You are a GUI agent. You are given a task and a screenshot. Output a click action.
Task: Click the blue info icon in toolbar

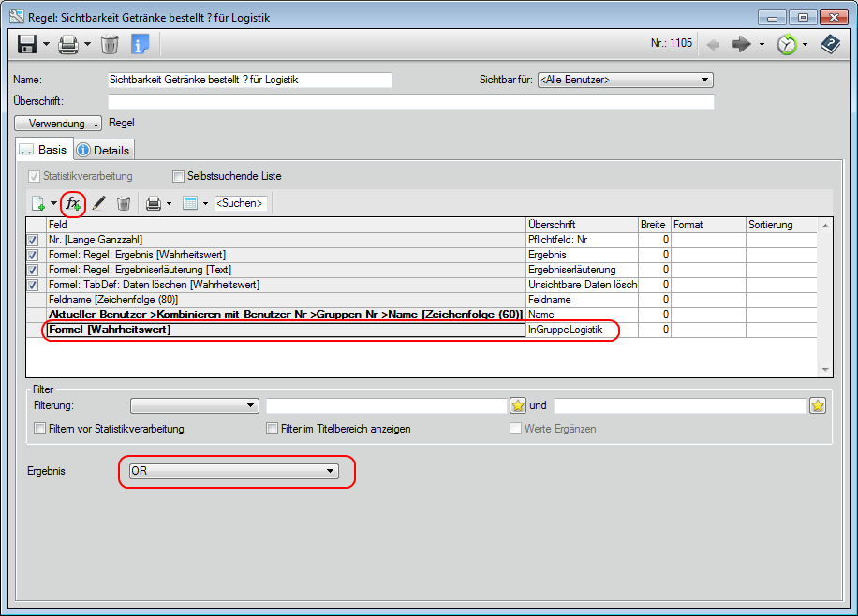pyautogui.click(x=140, y=44)
